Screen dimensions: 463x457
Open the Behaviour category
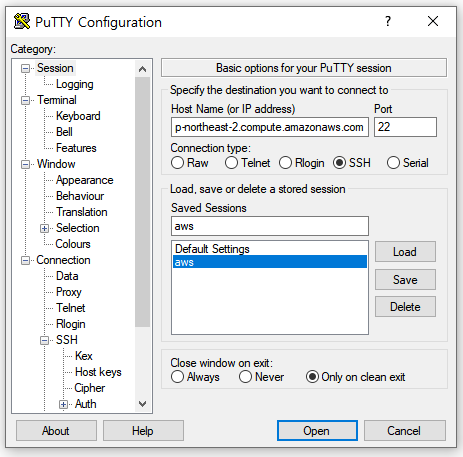(80, 196)
